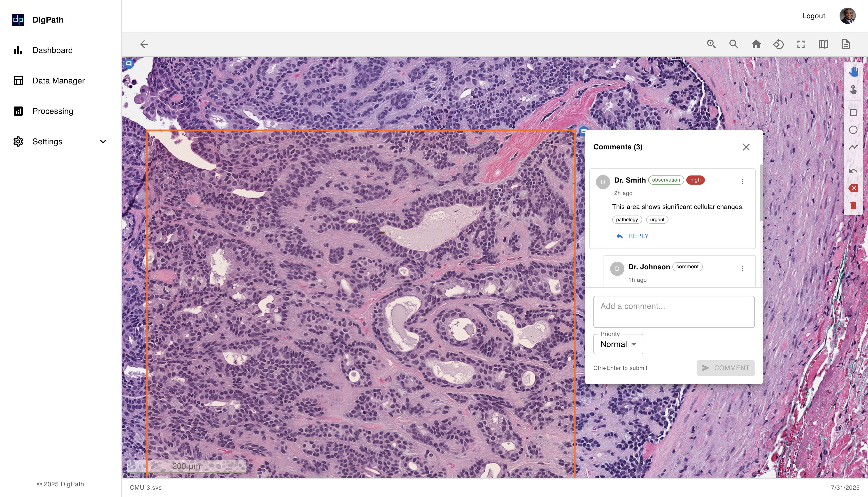Image resolution: width=868 pixels, height=497 pixels.
Task: Click the zoom in magnifier icon
Action: [711, 44]
